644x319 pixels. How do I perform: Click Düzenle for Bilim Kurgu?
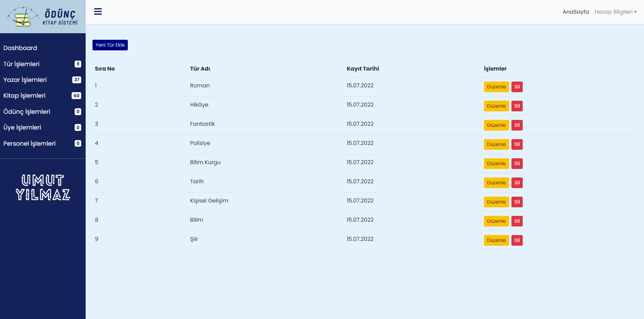tap(496, 164)
